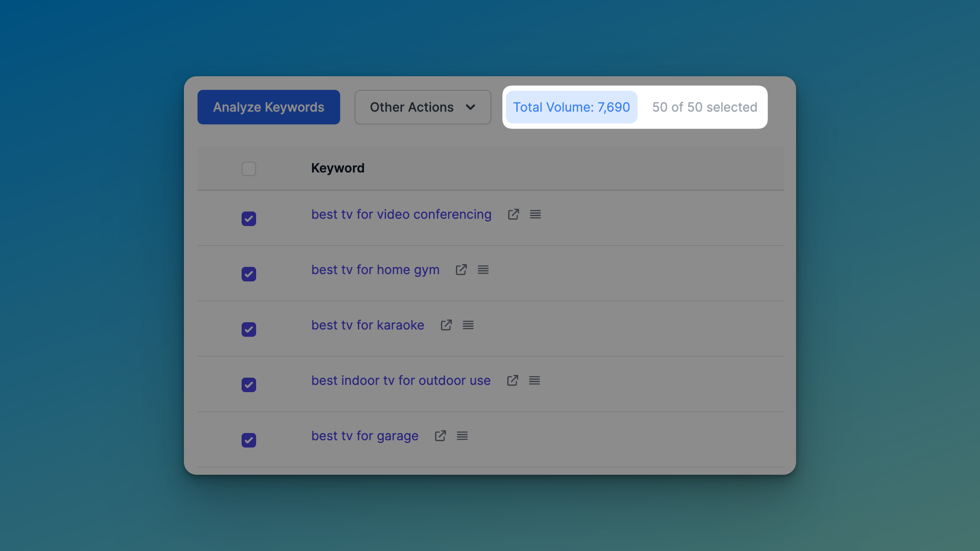Click the Analyze Keywords button
Screen dimensions: 980x551
[x=268, y=107]
